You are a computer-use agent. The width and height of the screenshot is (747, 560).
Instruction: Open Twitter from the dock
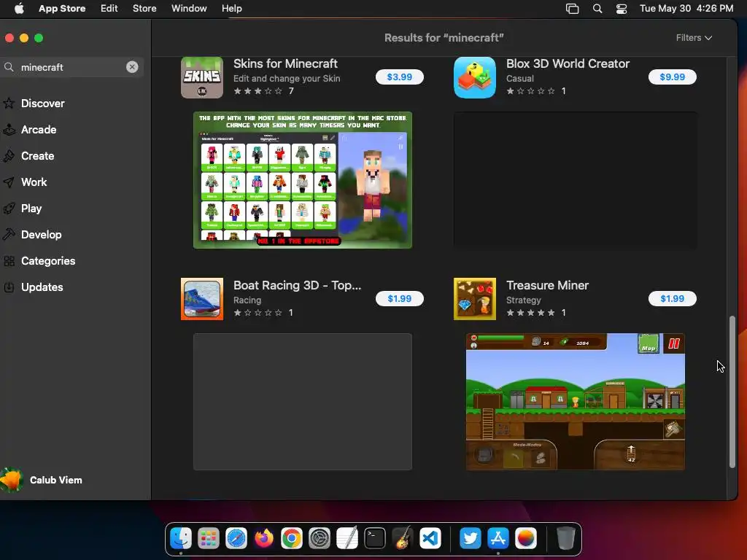click(471, 539)
